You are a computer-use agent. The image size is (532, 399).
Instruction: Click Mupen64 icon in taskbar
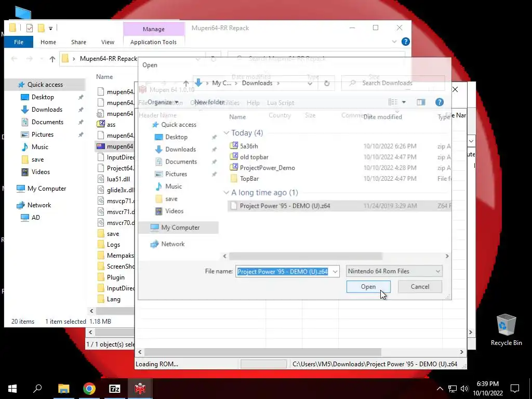(x=140, y=389)
